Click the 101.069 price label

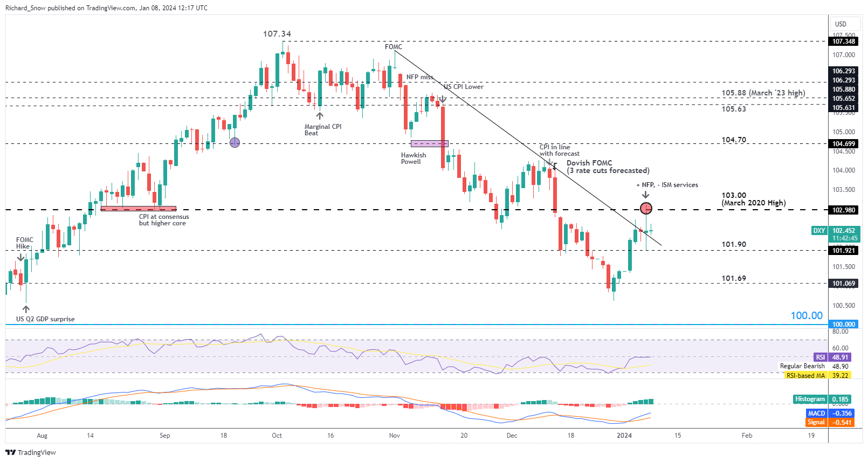pyautogui.click(x=843, y=284)
